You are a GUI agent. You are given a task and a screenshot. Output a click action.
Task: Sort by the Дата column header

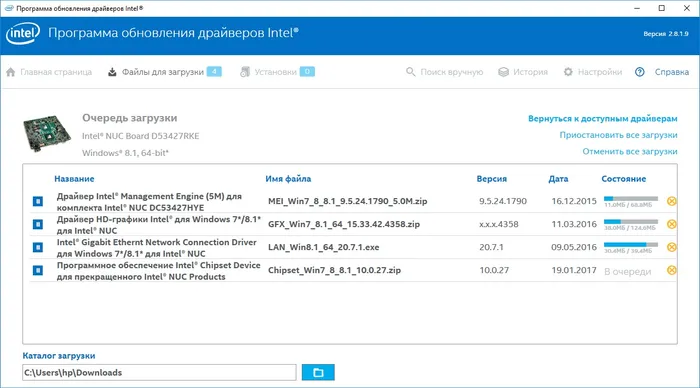tap(558, 179)
